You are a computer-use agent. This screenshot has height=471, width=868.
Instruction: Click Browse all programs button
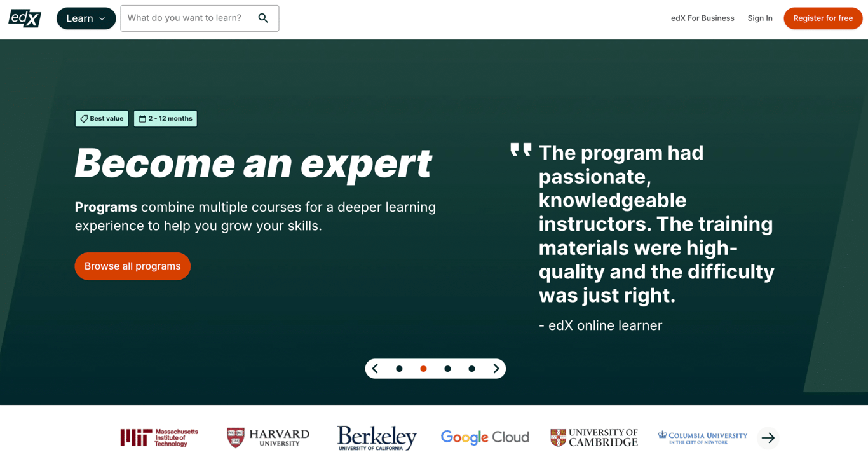tap(132, 266)
